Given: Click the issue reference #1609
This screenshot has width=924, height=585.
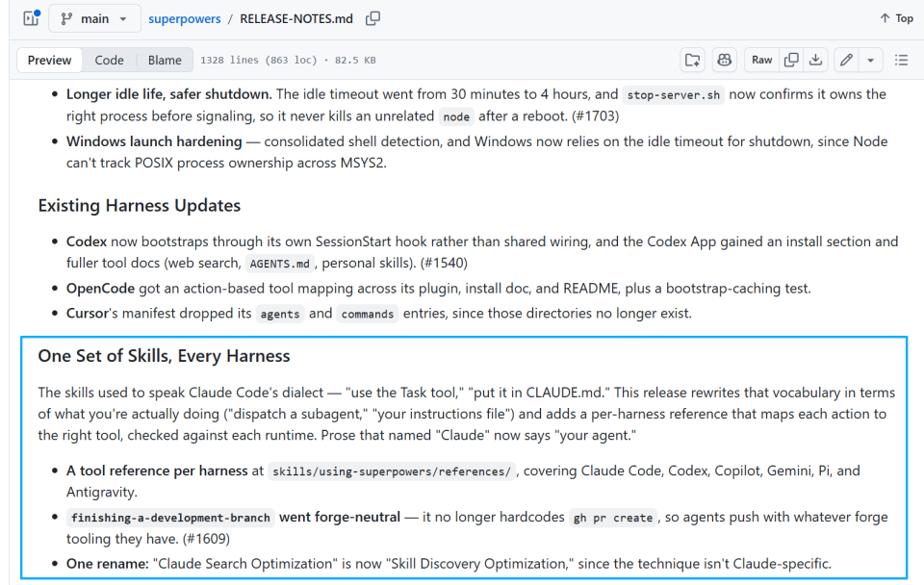Looking at the screenshot, I should click(x=206, y=539).
